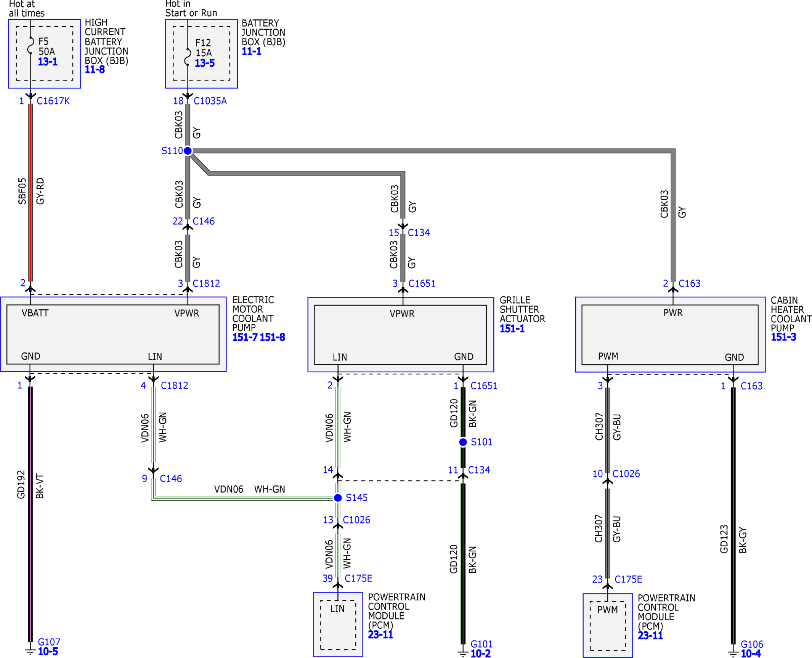This screenshot has width=812, height=658.
Task: Open the 151-8 coolant pump reference
Action: (272, 337)
